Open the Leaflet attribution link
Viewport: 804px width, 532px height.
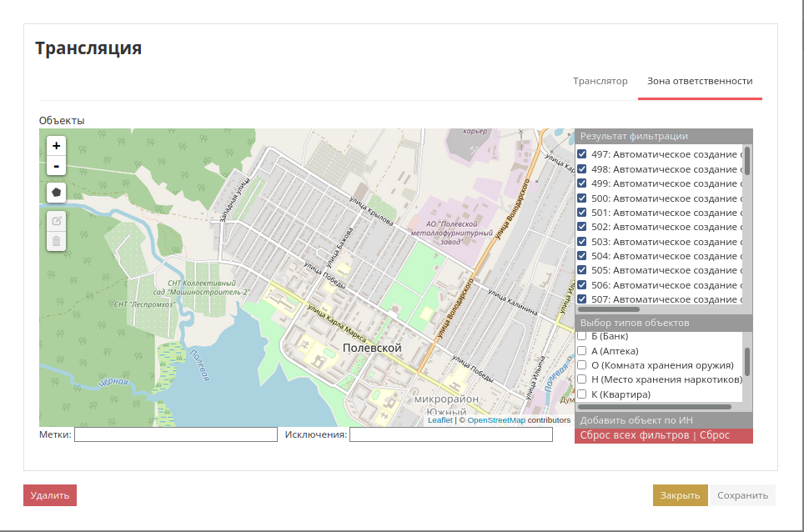(x=440, y=420)
